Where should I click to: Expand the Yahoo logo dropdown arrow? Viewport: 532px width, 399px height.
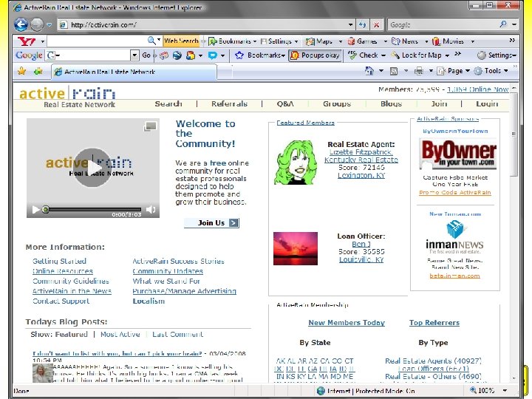point(43,41)
